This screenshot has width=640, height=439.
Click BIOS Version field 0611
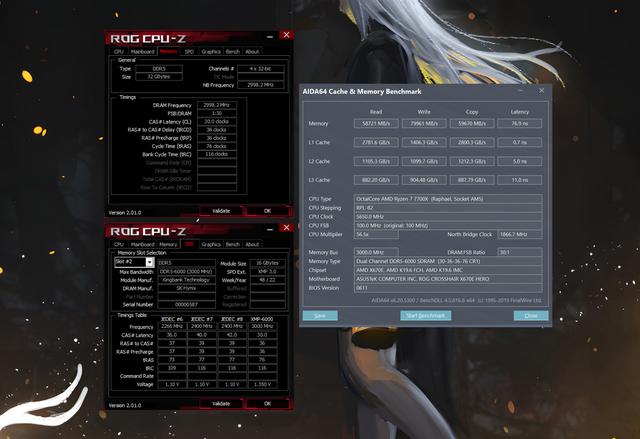pyautogui.click(x=448, y=288)
